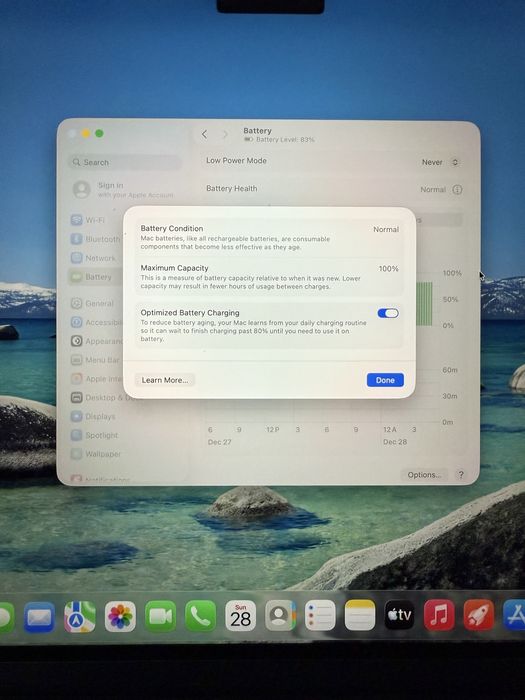This screenshot has width=525, height=700.
Task: Select Spotlight in the sidebar
Action: coord(94,435)
